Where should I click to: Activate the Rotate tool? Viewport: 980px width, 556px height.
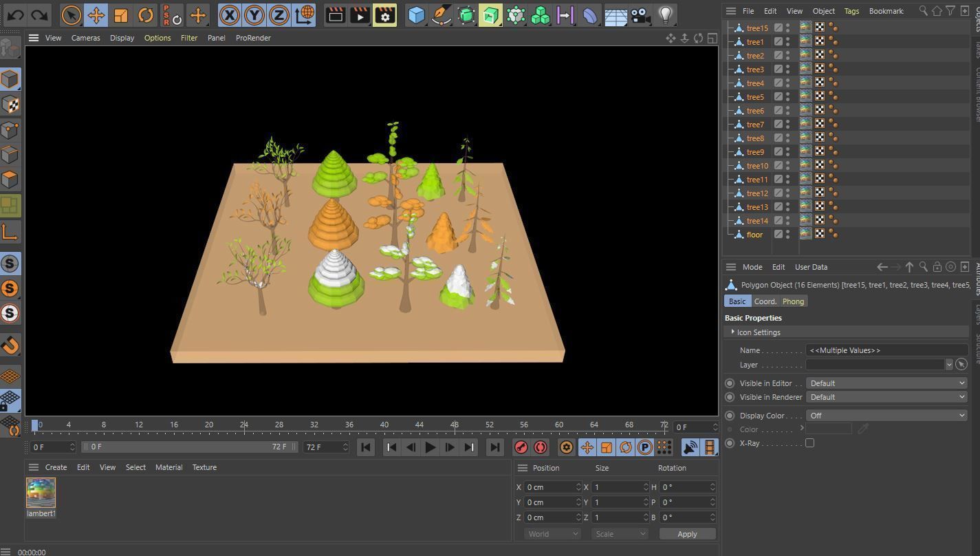coord(145,14)
